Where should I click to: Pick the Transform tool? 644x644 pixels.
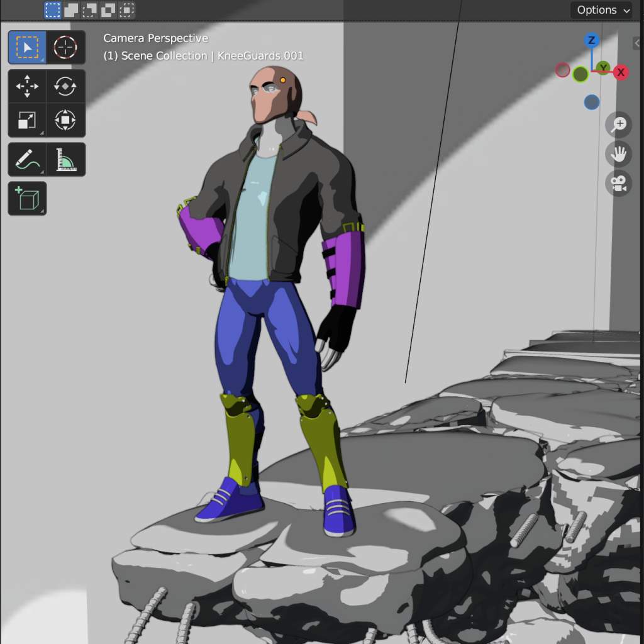(x=65, y=120)
